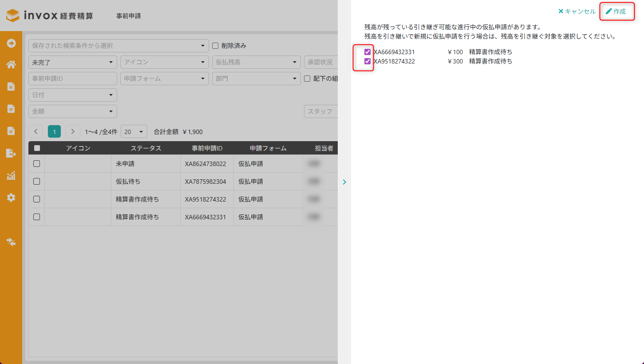This screenshot has height=364, width=644.
Task: Focus the 事前申請ID input field
Action: click(72, 79)
